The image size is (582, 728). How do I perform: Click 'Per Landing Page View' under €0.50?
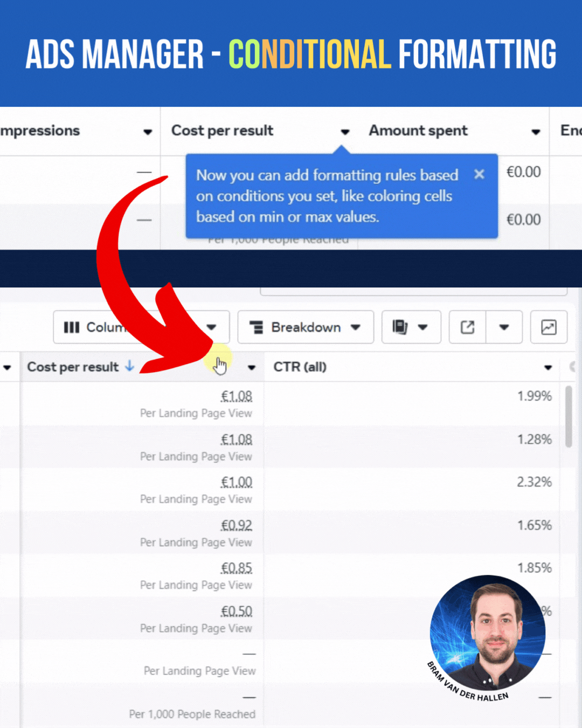[x=196, y=628]
